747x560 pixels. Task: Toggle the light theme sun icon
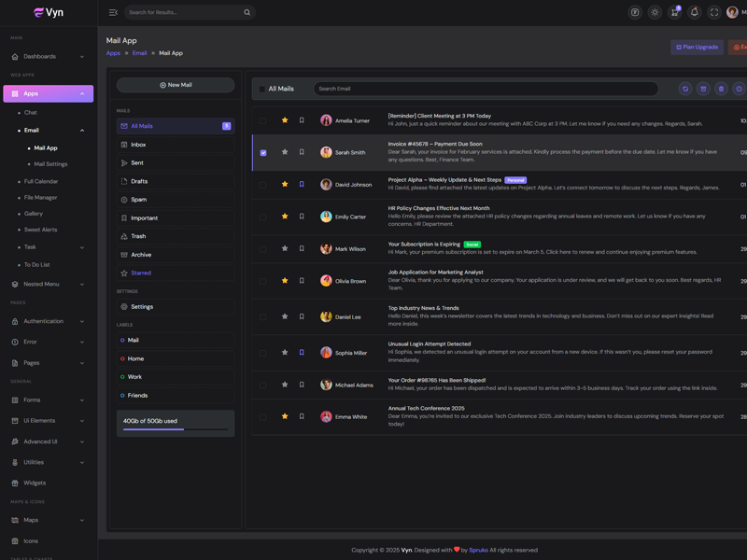pyautogui.click(x=655, y=12)
